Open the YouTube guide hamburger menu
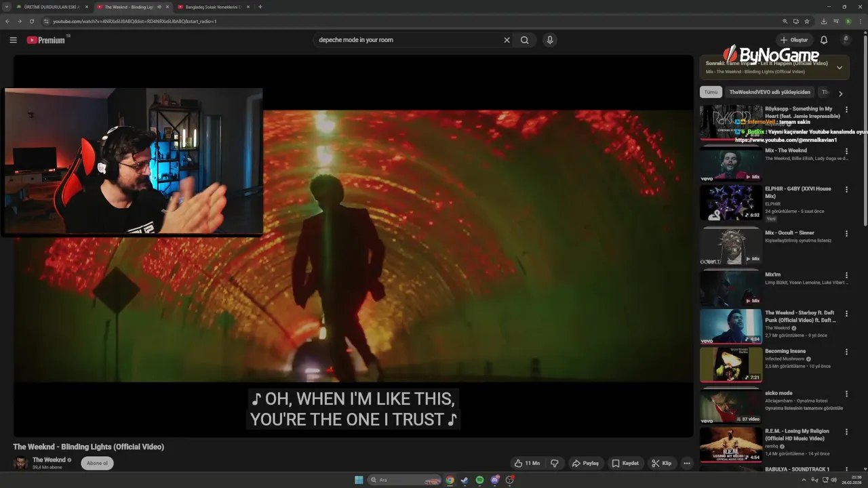 click(13, 40)
